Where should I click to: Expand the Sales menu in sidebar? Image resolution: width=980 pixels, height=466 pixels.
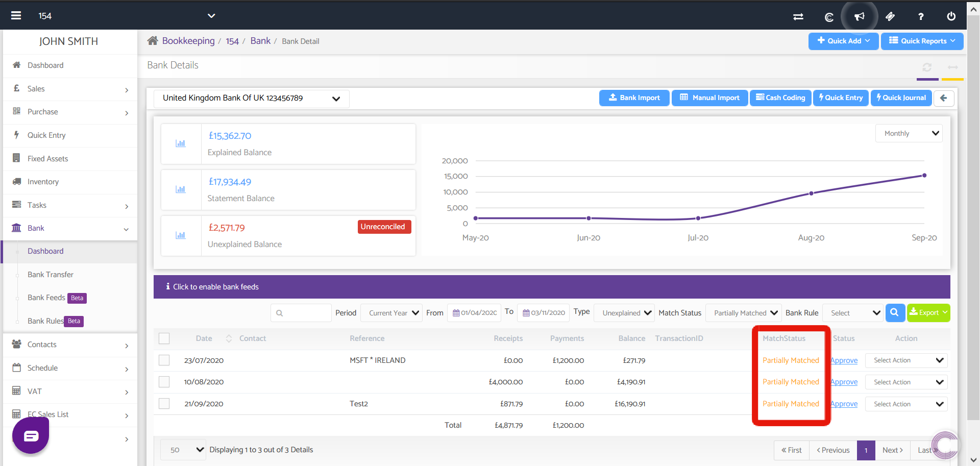[x=70, y=89]
